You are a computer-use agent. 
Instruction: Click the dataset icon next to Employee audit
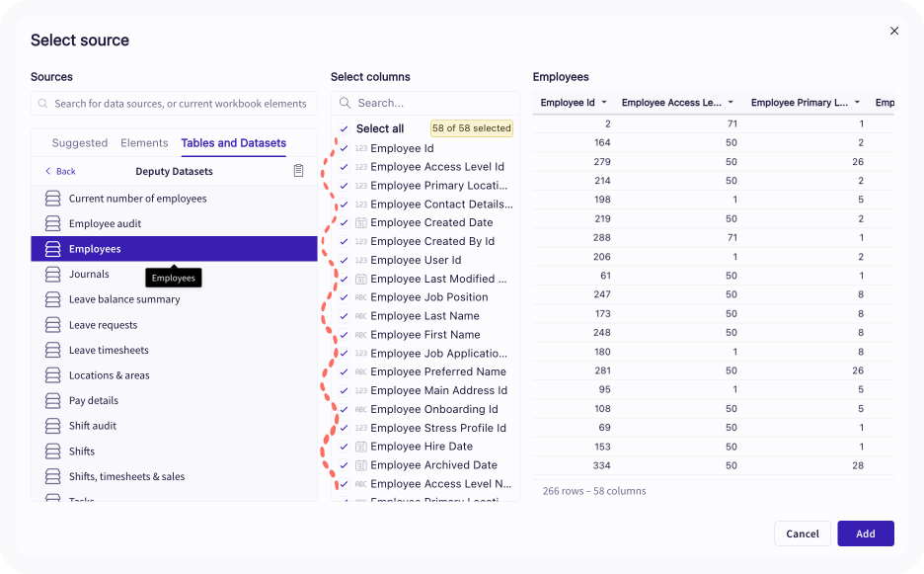pyautogui.click(x=53, y=223)
